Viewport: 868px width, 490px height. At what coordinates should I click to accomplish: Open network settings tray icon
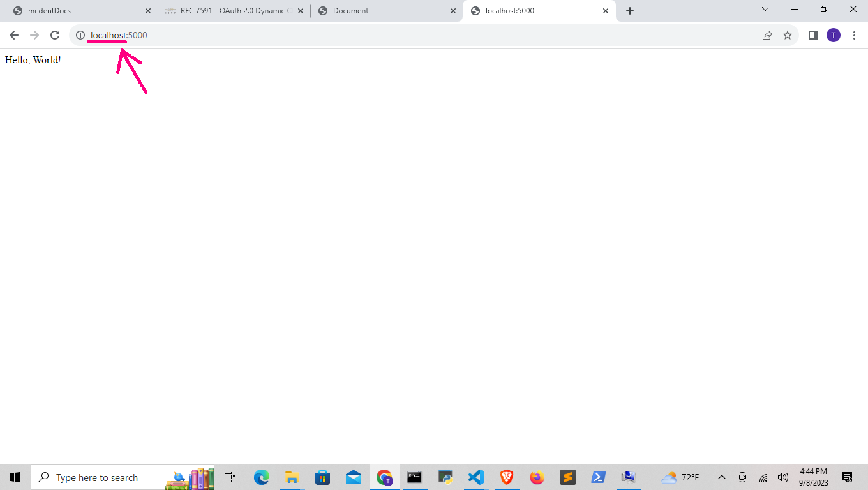coord(763,477)
